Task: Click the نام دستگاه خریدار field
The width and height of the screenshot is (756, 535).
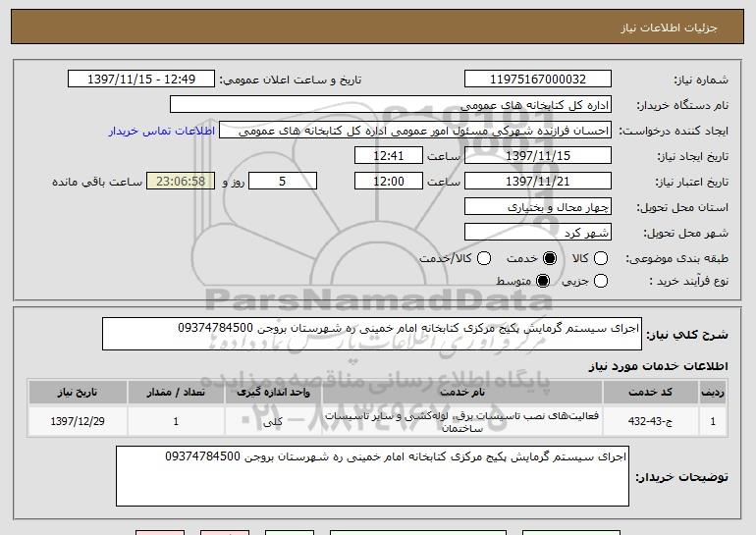Action: coord(390,104)
